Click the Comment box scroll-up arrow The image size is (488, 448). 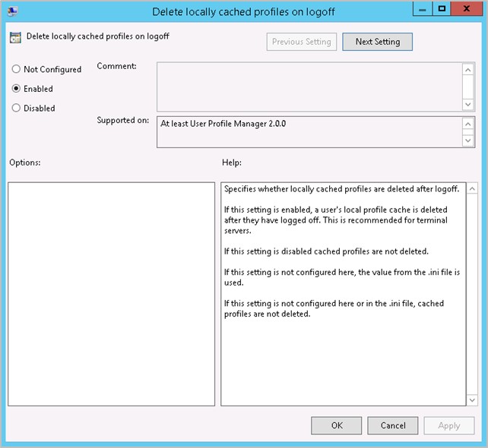[468, 69]
